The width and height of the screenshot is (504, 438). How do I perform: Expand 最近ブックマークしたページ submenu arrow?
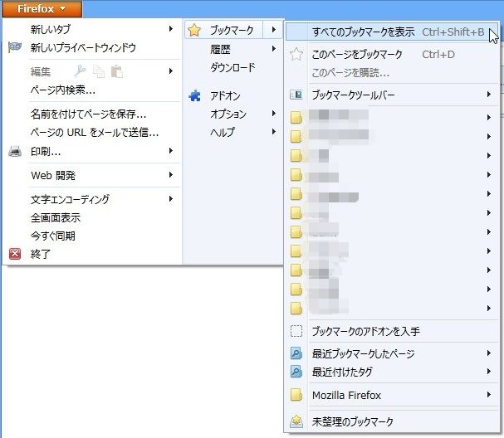tap(489, 353)
